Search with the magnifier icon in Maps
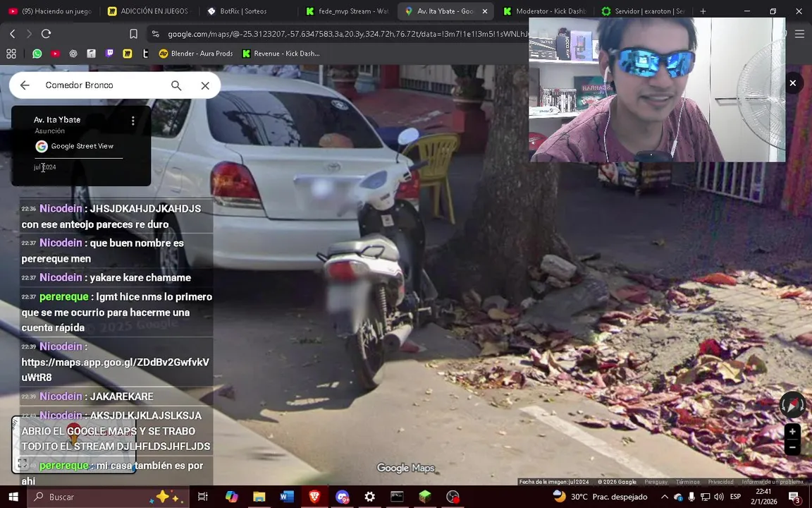Image resolution: width=812 pixels, height=508 pixels. coord(176,85)
